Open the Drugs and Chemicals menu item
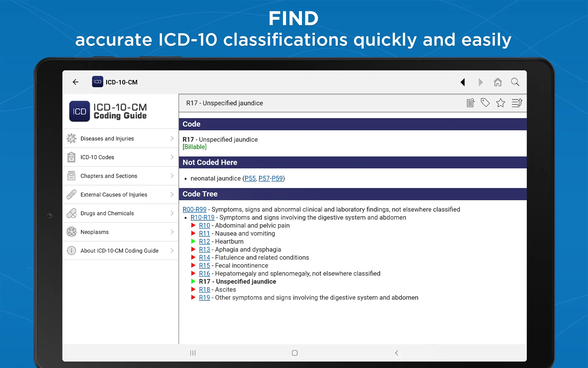This screenshot has width=588, height=368. [121, 213]
